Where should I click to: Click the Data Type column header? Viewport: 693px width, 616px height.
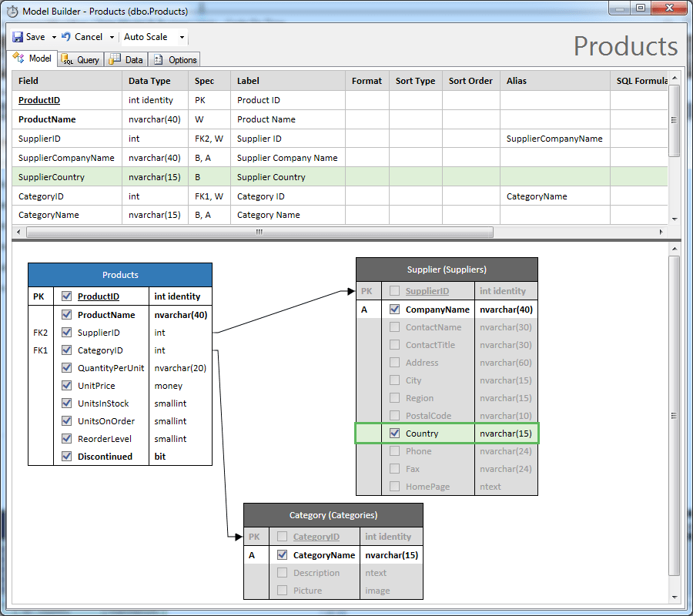pos(155,81)
